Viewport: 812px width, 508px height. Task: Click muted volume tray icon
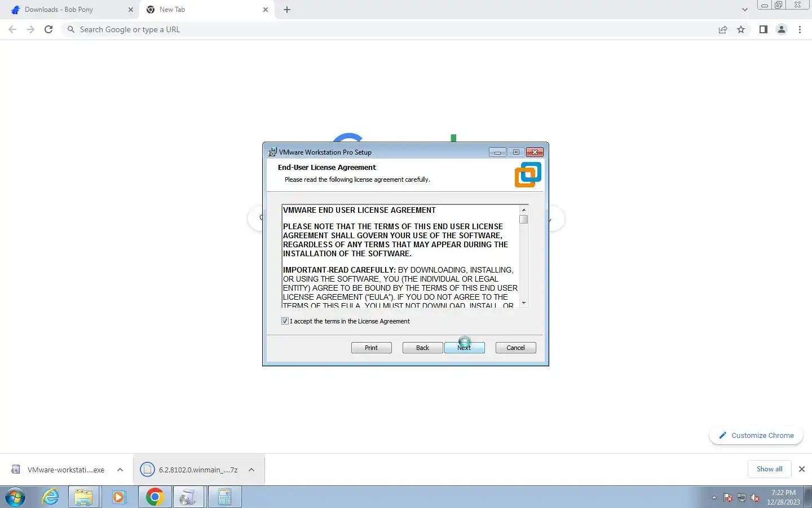tap(755, 497)
